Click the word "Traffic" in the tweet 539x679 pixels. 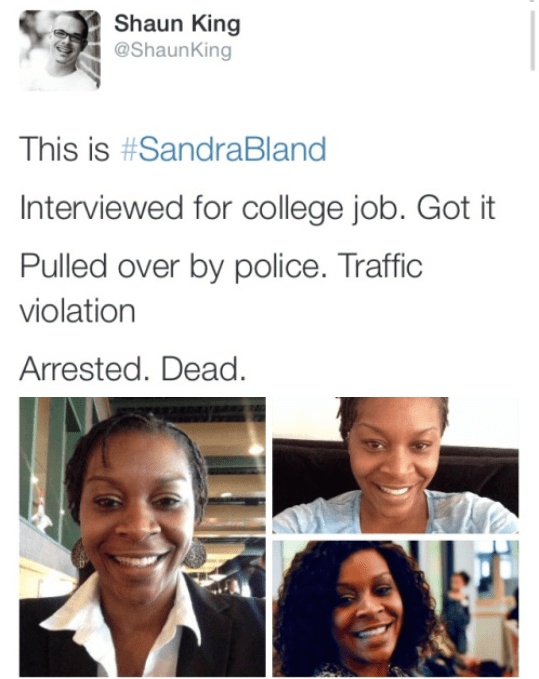pos(380,266)
